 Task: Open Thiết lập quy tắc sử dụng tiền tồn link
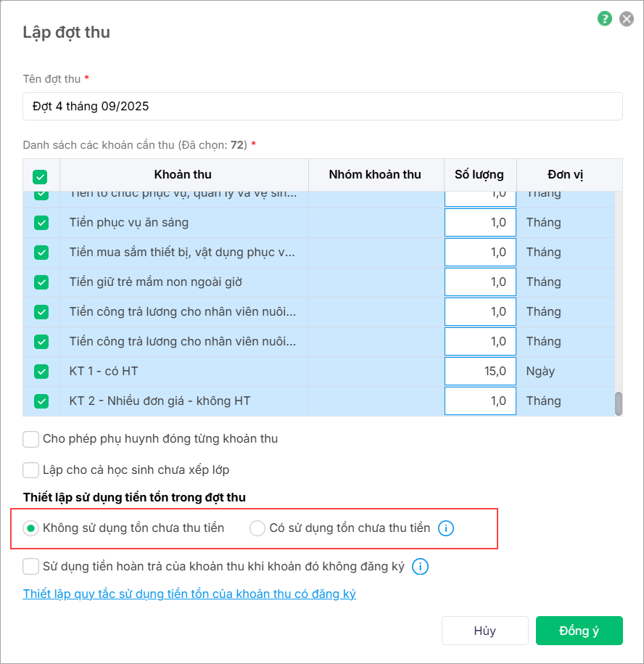point(189,594)
